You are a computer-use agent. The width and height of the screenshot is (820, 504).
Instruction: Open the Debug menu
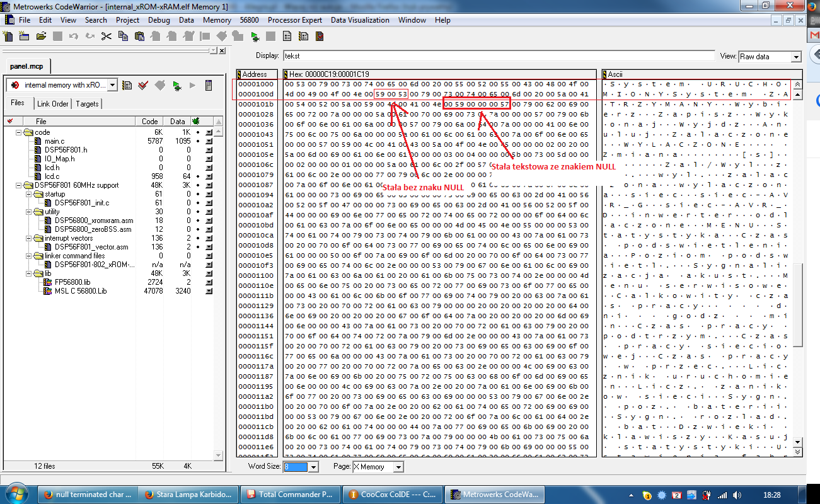[159, 20]
